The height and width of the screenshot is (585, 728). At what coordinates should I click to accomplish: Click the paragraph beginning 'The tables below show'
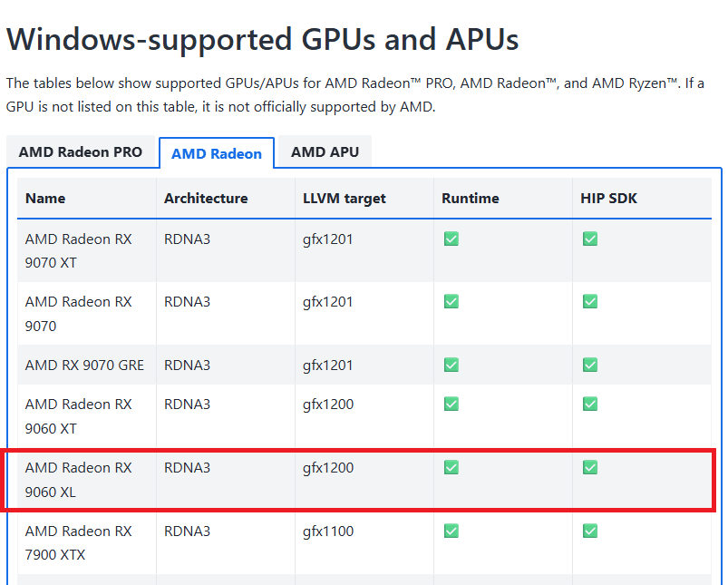[355, 95]
